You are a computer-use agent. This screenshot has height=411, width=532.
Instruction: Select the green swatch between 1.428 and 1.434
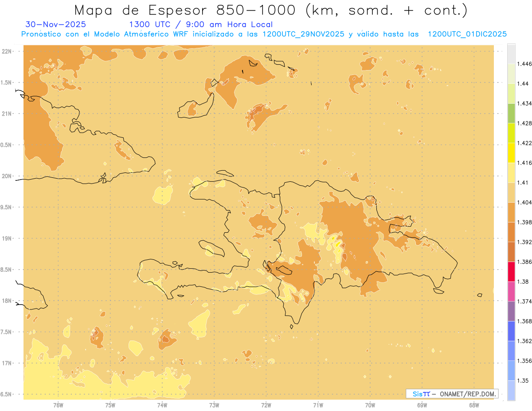coord(511,113)
